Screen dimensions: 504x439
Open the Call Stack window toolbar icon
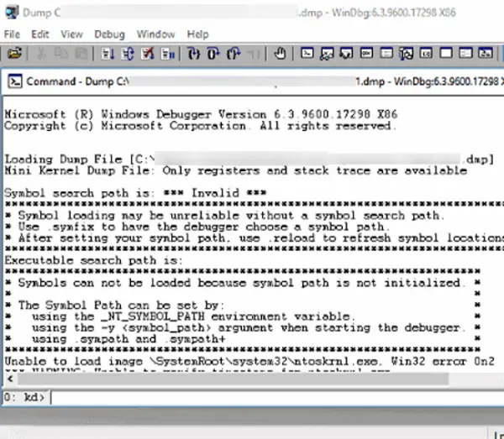pos(407,54)
